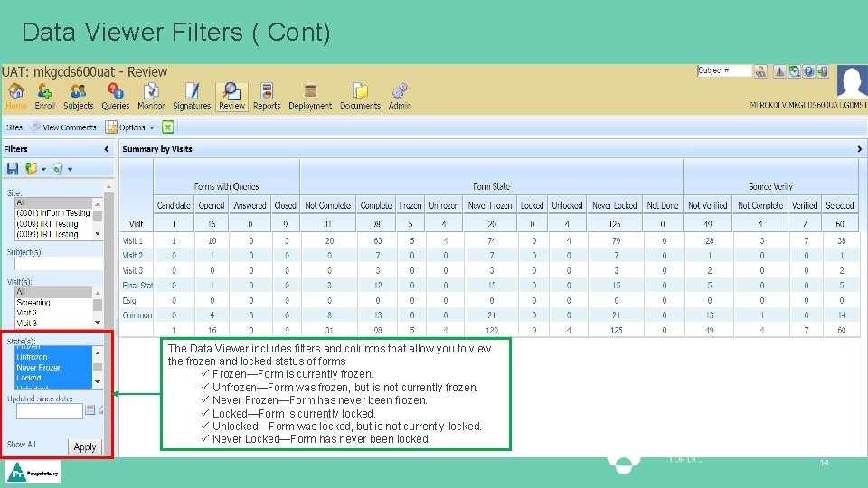868x488 pixels.
Task: Click the Filters panel scrollbar up arrow
Action: pyautogui.click(x=108, y=186)
